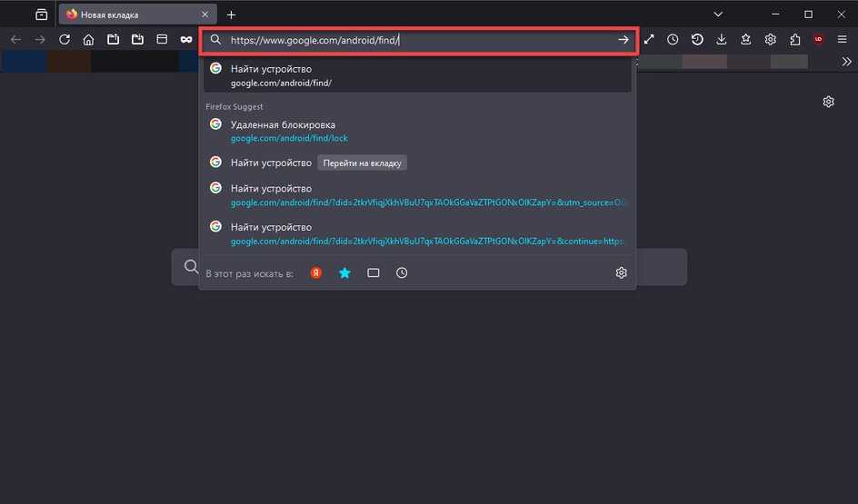Click the new tab page search magnifier
Image resolution: width=858 pixels, height=504 pixels.
[191, 267]
